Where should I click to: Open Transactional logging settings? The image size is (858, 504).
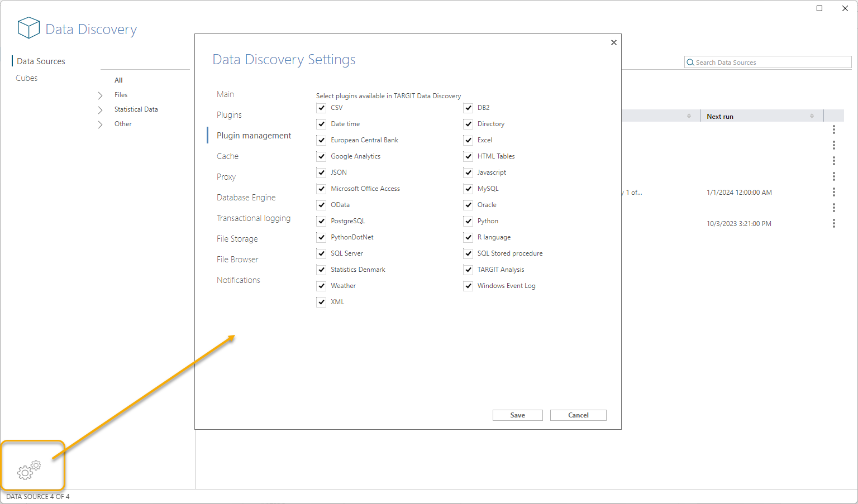pos(254,218)
